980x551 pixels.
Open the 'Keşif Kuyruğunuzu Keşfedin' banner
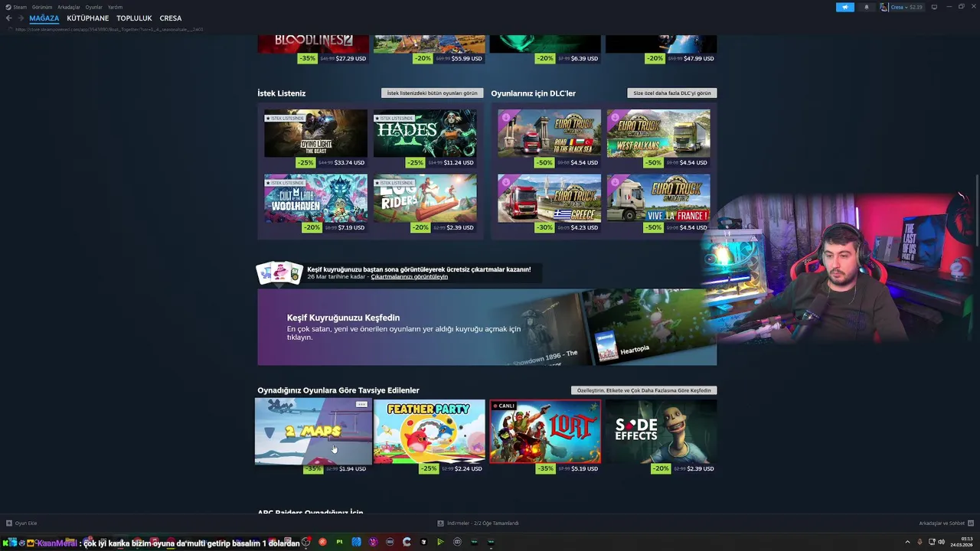point(487,327)
